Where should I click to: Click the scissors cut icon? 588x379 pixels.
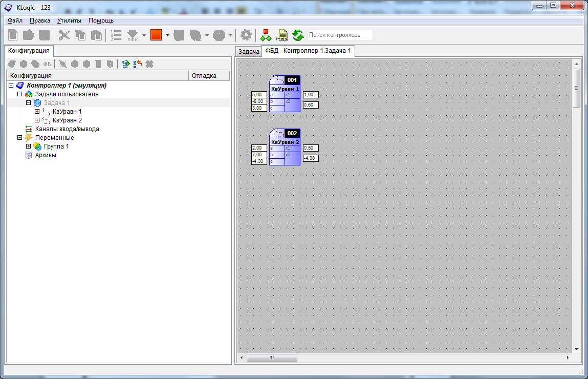pyautogui.click(x=64, y=35)
